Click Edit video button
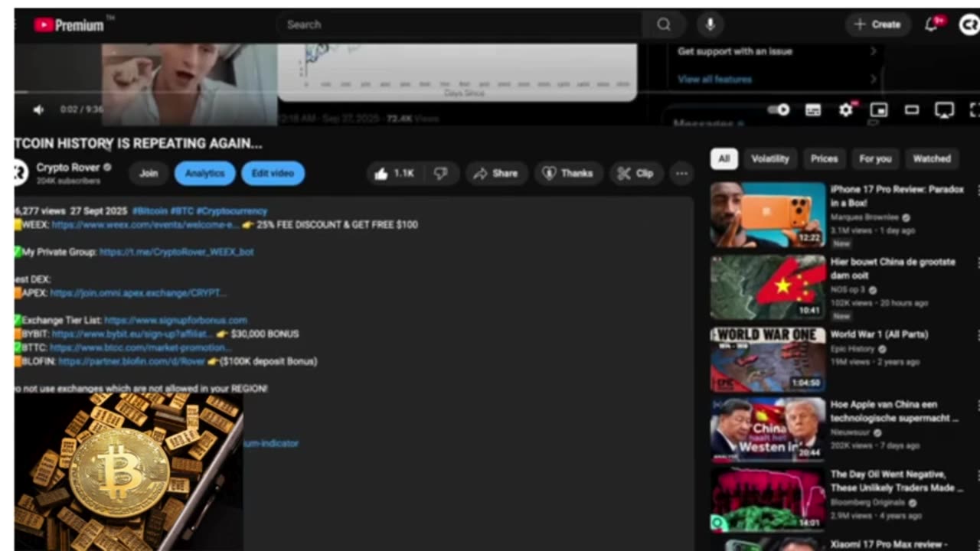The width and height of the screenshot is (980, 551). (273, 174)
